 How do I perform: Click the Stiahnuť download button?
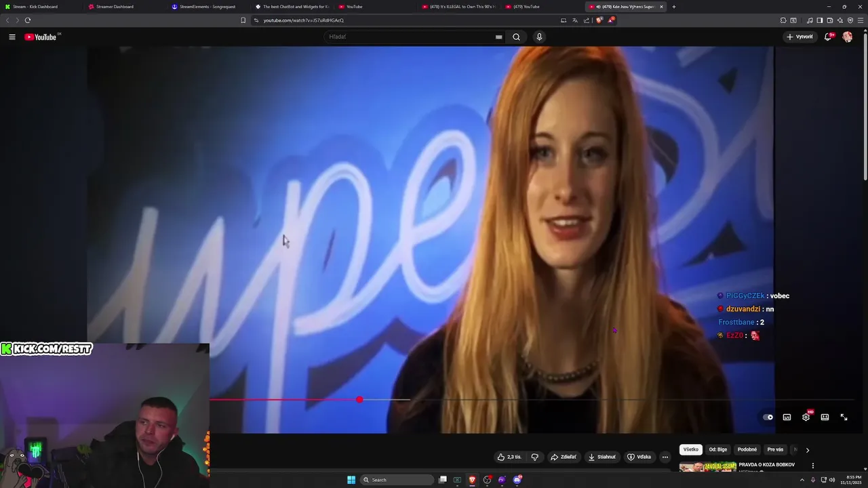601,457
